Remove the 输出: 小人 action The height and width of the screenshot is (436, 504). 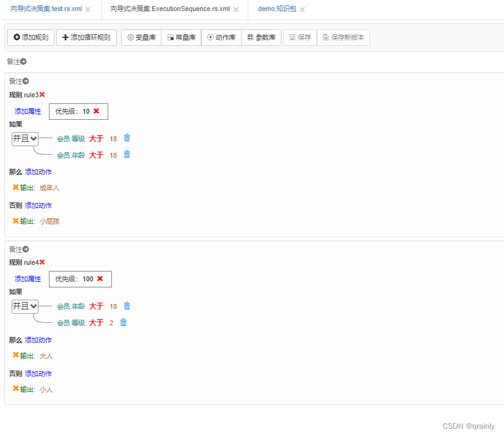tap(15, 388)
